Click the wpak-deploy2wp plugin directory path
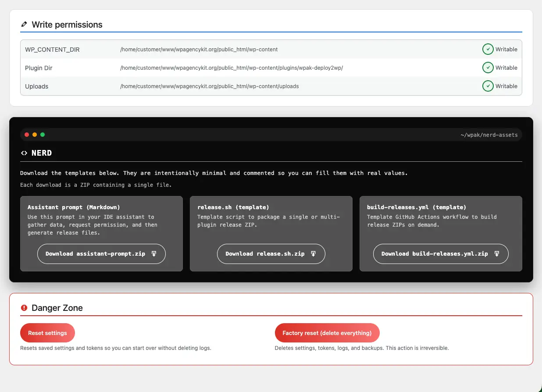This screenshot has width=542, height=392. coord(232,68)
